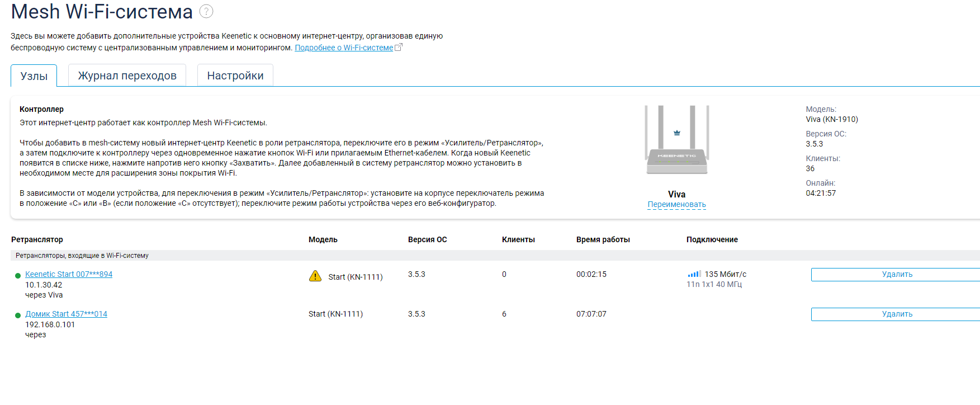Click controller clients count 36
The width and height of the screenshot is (980, 405).
point(810,168)
